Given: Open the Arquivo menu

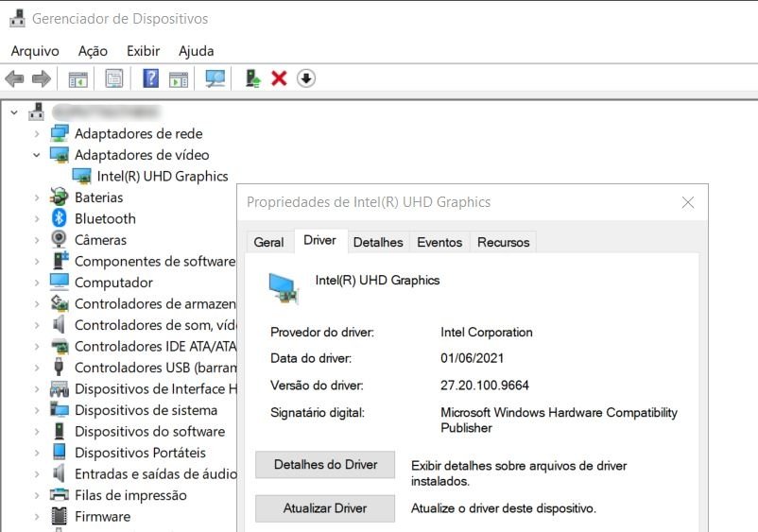Looking at the screenshot, I should click(35, 51).
